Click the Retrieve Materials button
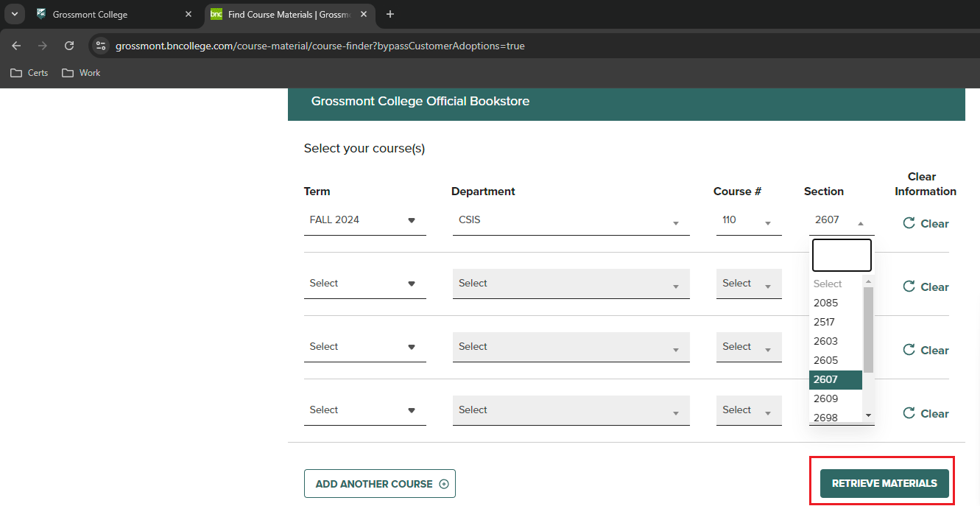The width and height of the screenshot is (980, 506). pos(884,484)
